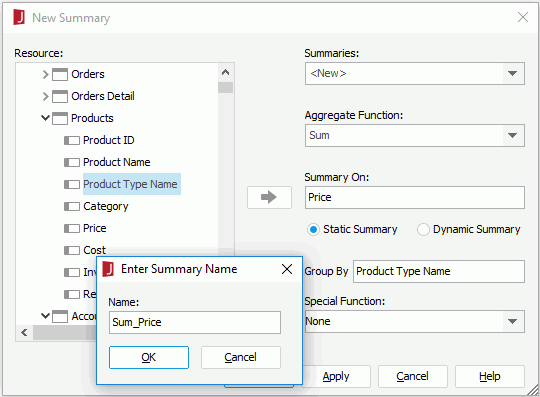Collapse the Products tree node
This screenshot has height=397, width=540.
pos(45,118)
